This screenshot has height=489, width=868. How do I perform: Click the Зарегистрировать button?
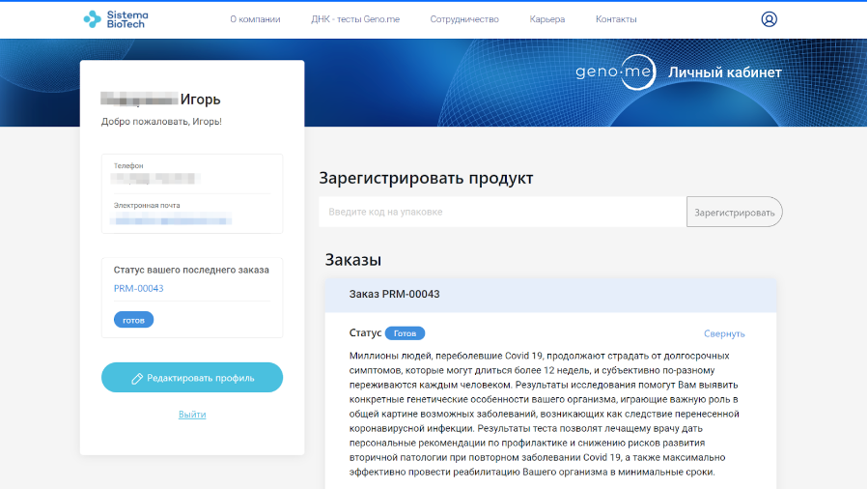(735, 212)
